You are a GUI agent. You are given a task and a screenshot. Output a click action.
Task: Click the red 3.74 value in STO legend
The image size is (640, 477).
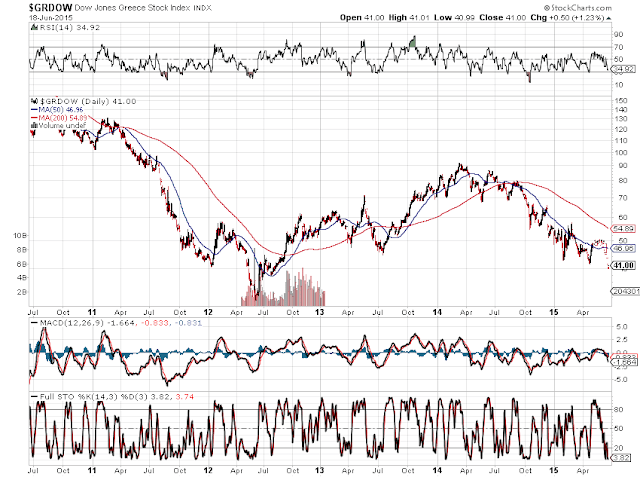click(x=184, y=396)
